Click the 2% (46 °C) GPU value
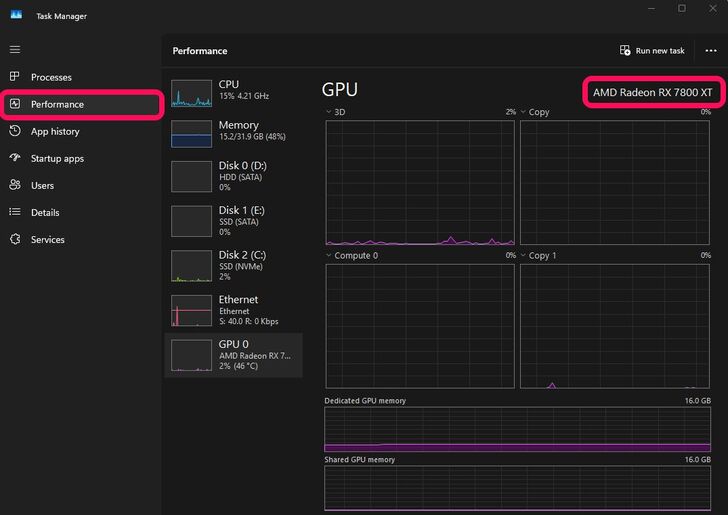728x515 pixels. (238, 366)
